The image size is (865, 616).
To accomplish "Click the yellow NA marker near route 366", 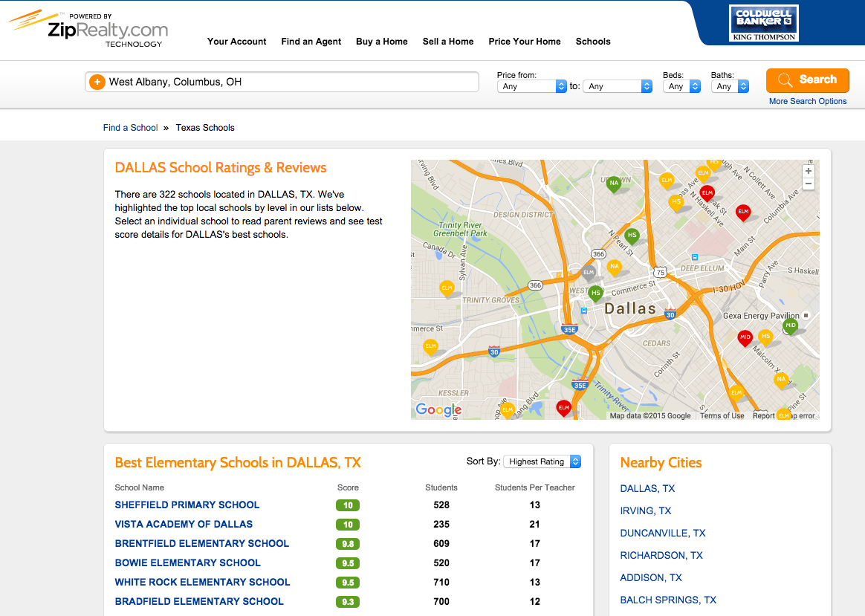I will pyautogui.click(x=614, y=267).
